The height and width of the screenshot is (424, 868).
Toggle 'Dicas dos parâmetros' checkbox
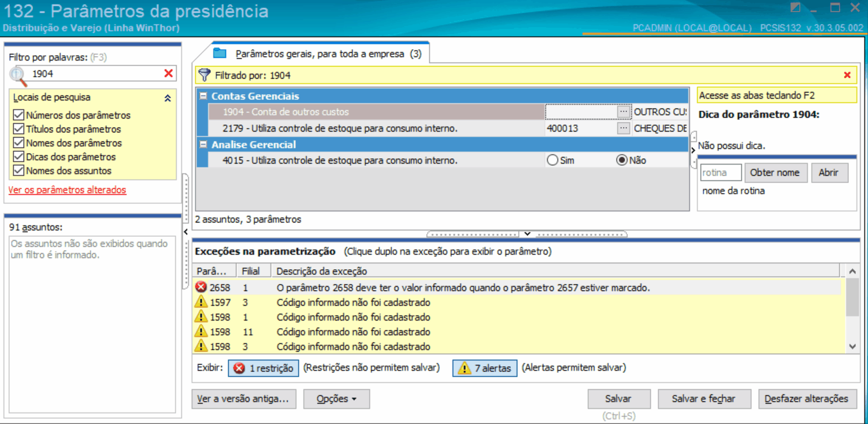pos(18,157)
